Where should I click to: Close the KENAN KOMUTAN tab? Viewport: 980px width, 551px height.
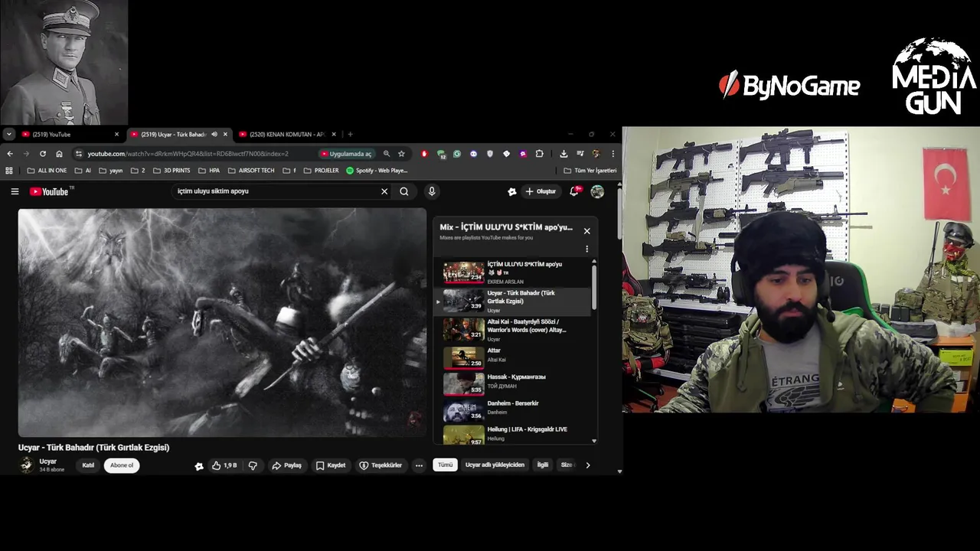pyautogui.click(x=334, y=135)
